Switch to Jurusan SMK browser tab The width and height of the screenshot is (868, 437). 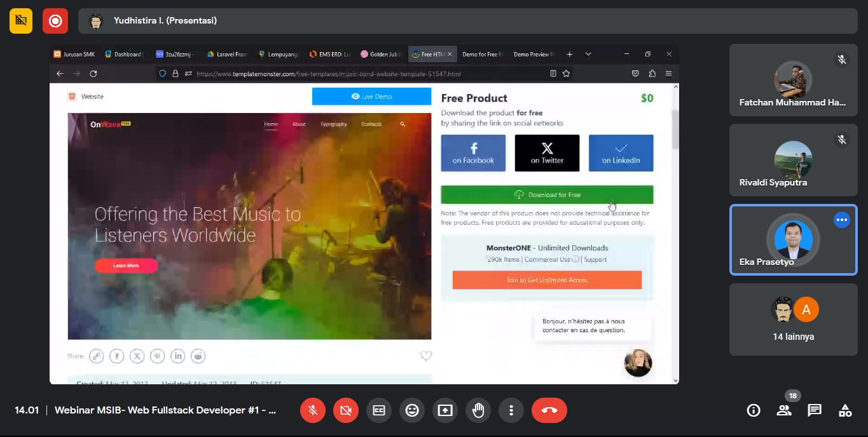74,55
